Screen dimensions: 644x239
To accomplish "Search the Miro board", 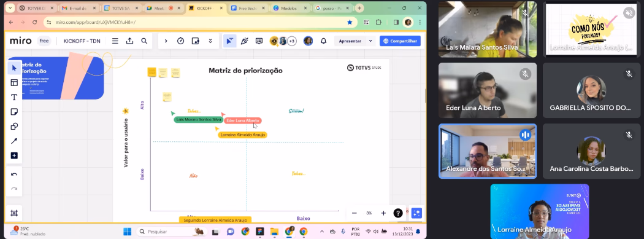I will pyautogui.click(x=144, y=41).
